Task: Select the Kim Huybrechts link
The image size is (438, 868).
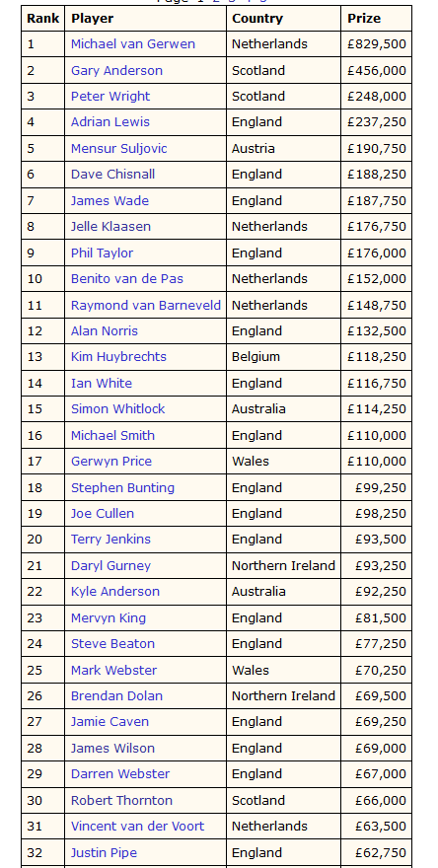Action: click(118, 356)
